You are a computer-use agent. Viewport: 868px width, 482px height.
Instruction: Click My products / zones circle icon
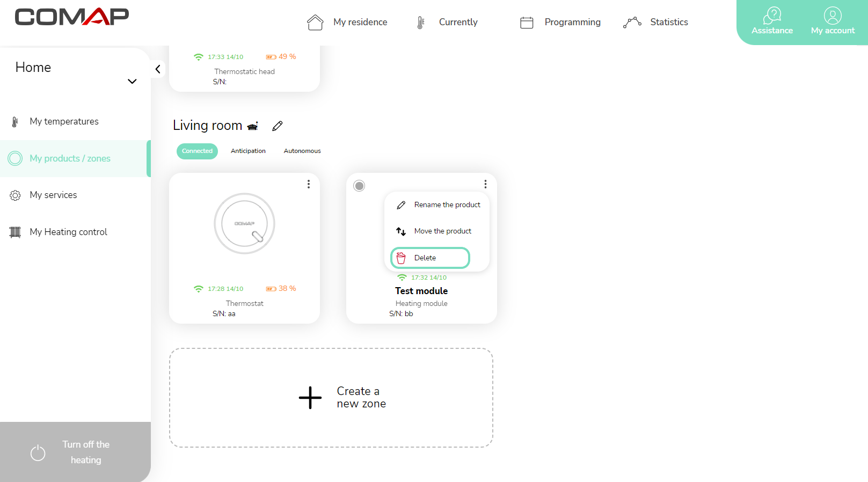tap(15, 158)
